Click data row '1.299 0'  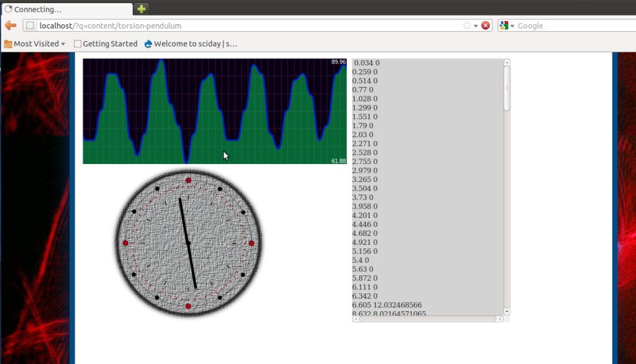pos(365,107)
